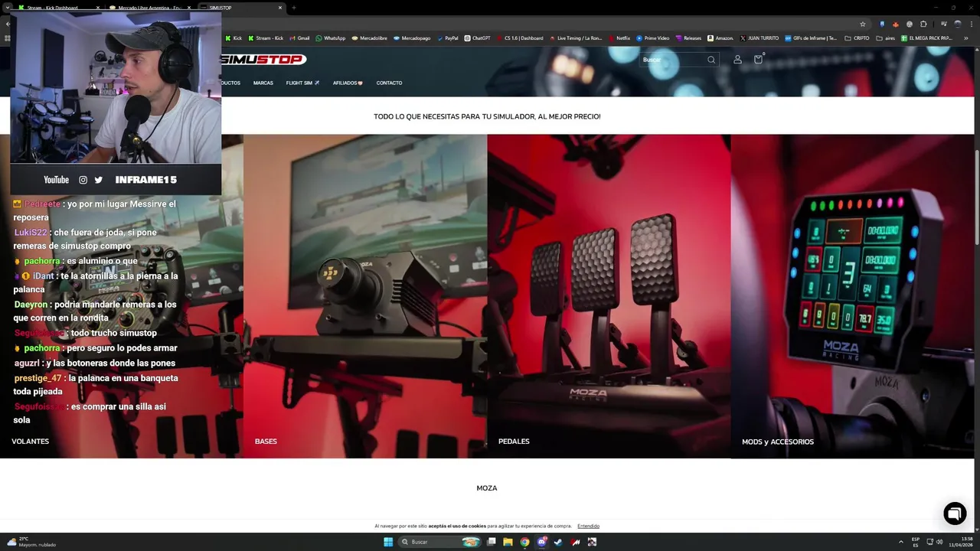The width and height of the screenshot is (980, 551).
Task: Open the Kick bookmark
Action: 234,37
